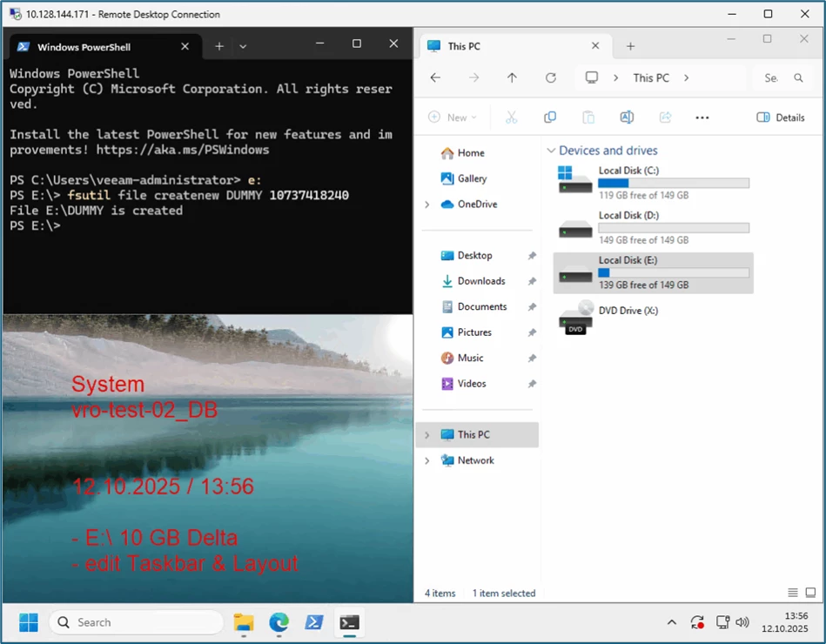Click the Copy icon in toolbar

[549, 117]
